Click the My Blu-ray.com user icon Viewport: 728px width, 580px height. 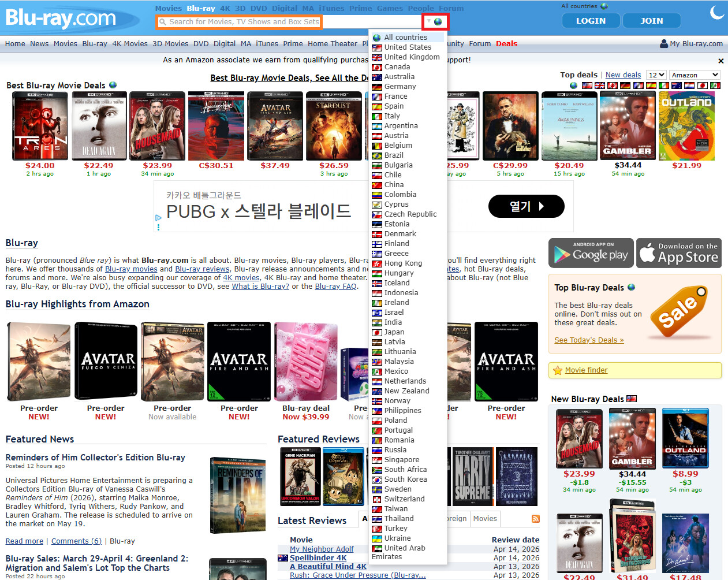tap(664, 43)
